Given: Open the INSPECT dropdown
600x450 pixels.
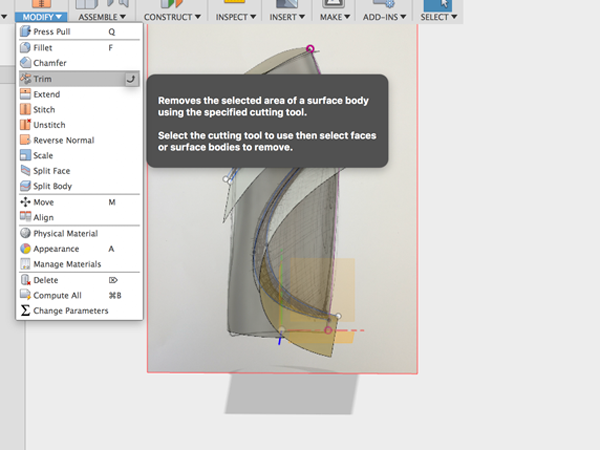Looking at the screenshot, I should point(236,17).
